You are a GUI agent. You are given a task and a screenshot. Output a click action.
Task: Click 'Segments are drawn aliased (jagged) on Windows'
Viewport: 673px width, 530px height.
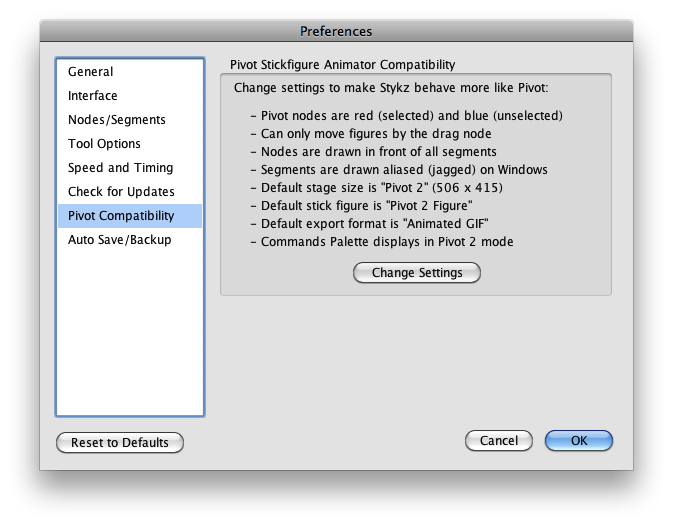click(x=400, y=170)
